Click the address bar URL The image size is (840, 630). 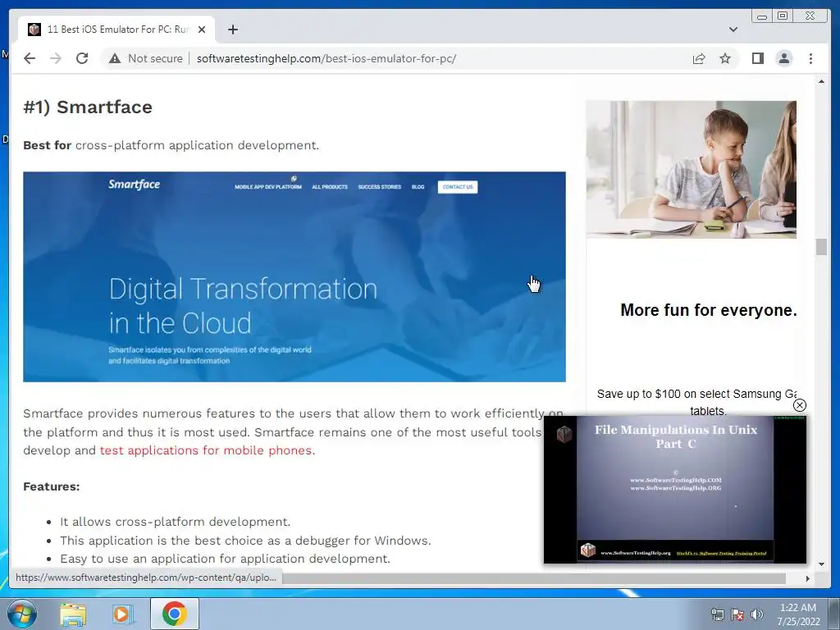click(326, 58)
